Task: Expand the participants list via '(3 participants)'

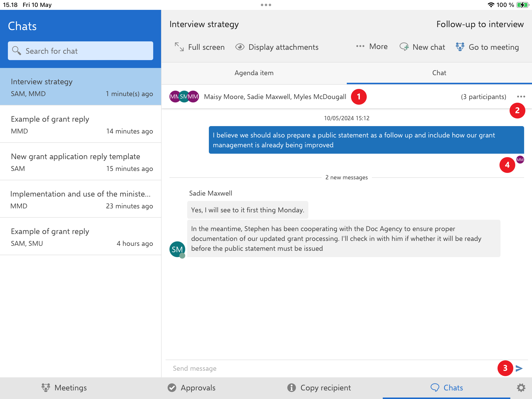Action: pos(483,97)
